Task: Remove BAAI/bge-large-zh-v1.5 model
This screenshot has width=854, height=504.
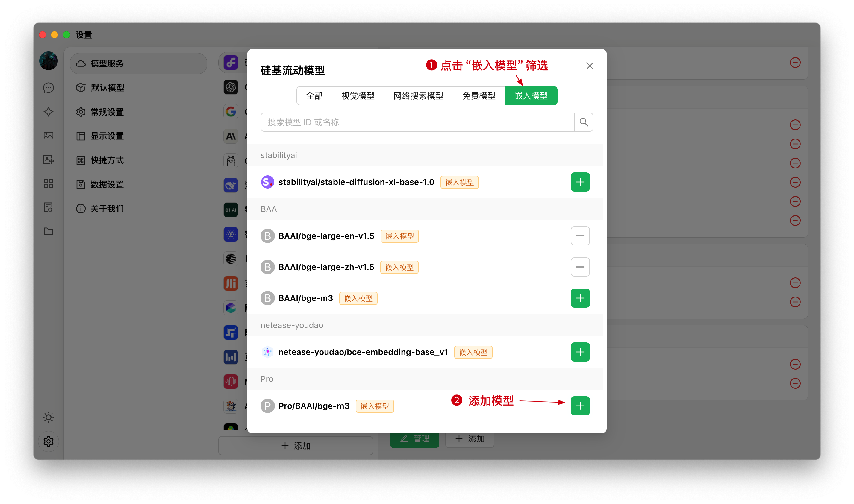Action: tap(580, 267)
